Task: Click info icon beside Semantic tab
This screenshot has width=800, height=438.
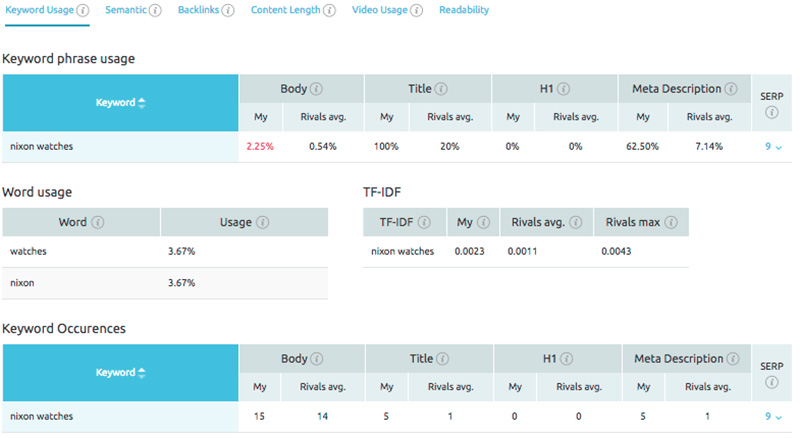Action: point(155,10)
